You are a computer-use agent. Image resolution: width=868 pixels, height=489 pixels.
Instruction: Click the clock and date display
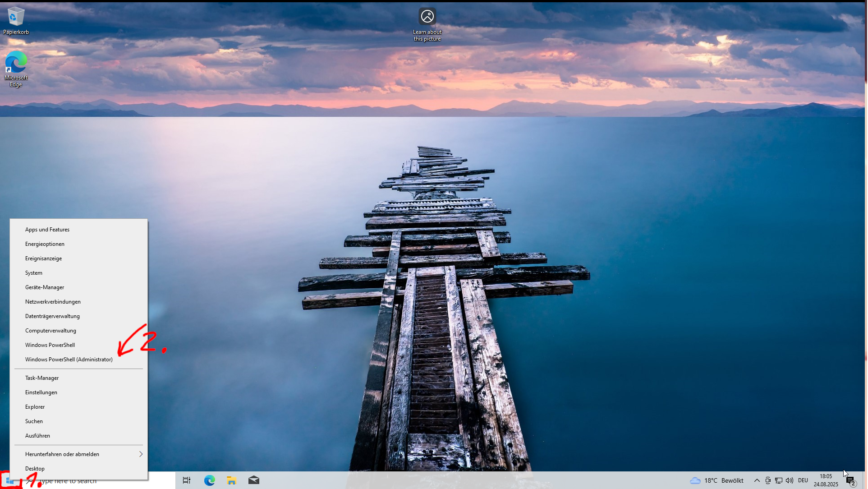pos(826,480)
